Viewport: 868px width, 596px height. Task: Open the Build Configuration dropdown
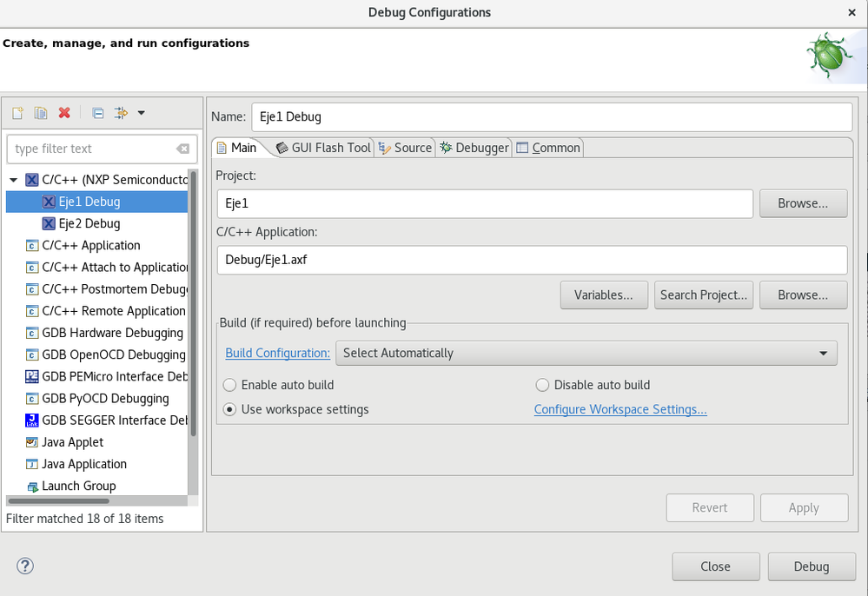pos(586,353)
